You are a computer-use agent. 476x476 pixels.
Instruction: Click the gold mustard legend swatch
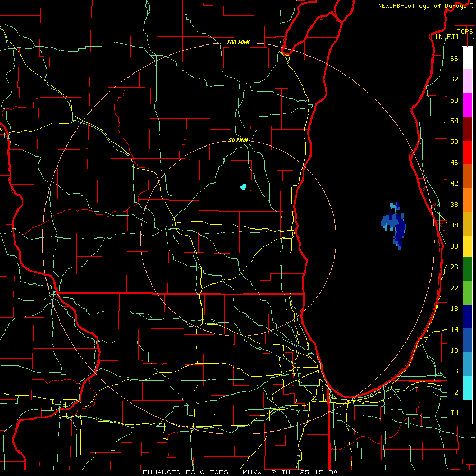[467, 224]
